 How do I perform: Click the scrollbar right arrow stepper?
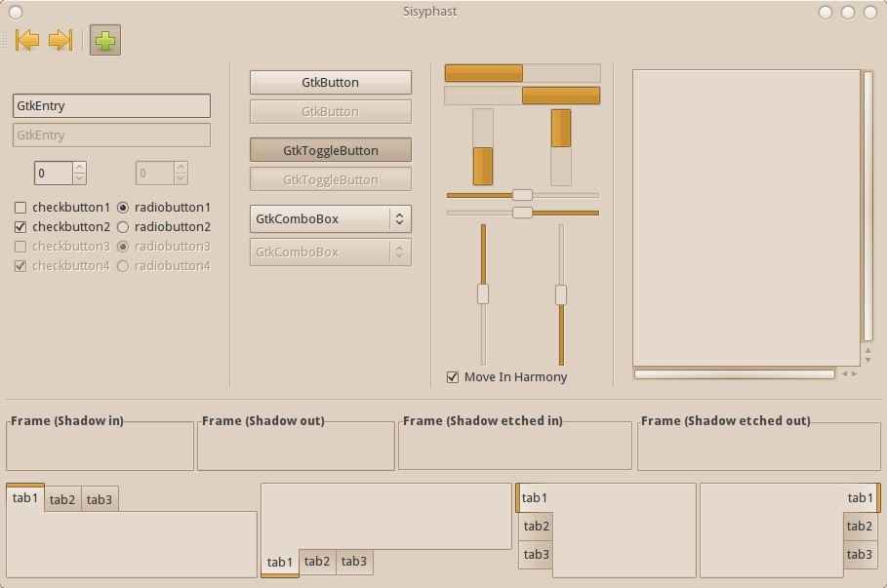coord(854,374)
